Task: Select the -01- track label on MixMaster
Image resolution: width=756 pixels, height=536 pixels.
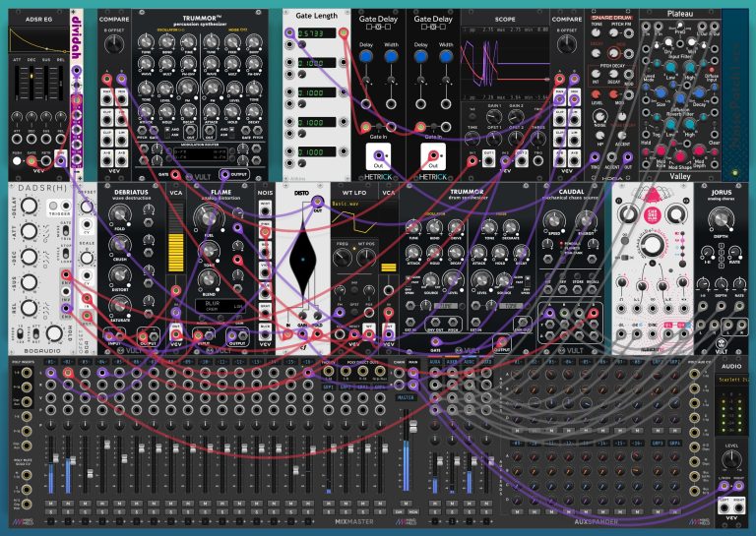Action: pyautogui.click(x=50, y=361)
